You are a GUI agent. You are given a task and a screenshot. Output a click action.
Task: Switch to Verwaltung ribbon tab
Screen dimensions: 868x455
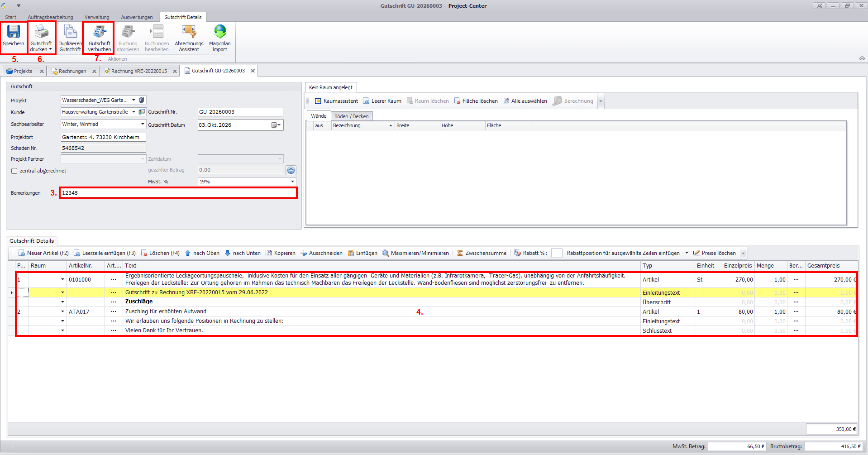(97, 17)
